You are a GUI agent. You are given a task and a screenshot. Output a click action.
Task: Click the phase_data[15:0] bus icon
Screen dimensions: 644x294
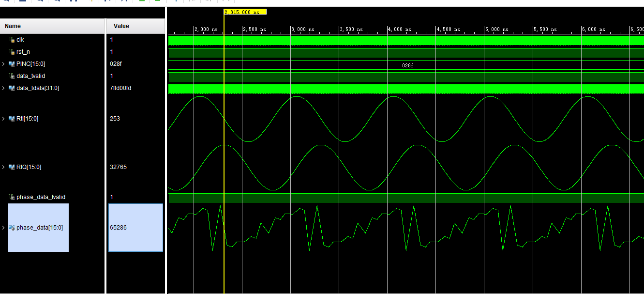tap(12, 228)
